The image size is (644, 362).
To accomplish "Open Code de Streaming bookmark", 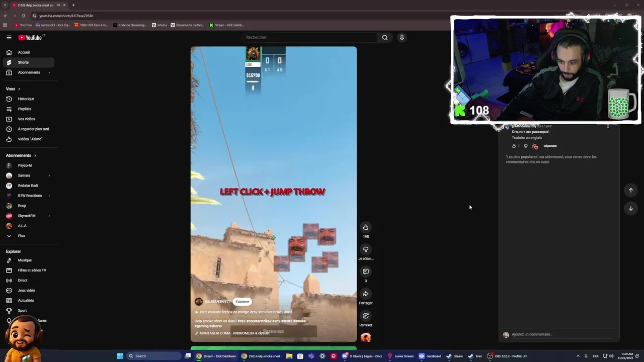I will pyautogui.click(x=130, y=25).
